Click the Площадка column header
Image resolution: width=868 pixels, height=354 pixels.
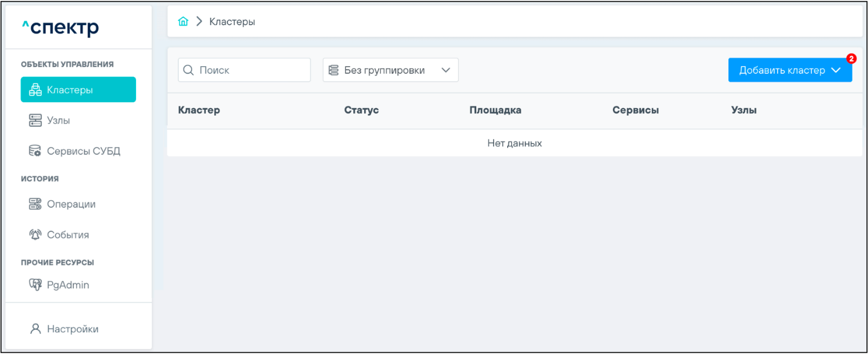[495, 110]
